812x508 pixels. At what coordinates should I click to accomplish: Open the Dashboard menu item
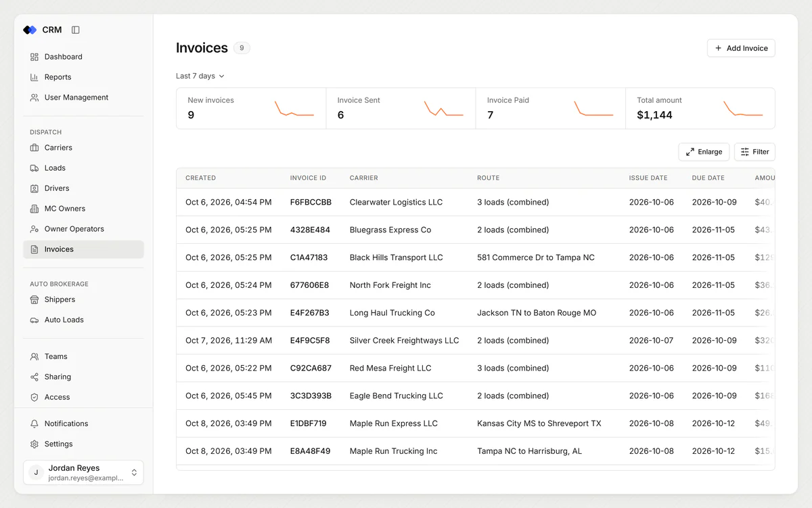[83, 57]
